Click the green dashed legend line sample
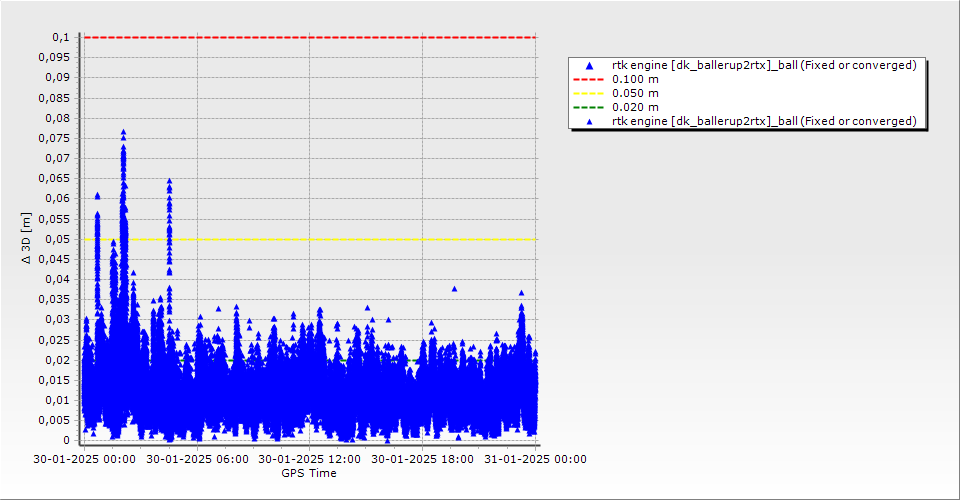 click(x=588, y=108)
